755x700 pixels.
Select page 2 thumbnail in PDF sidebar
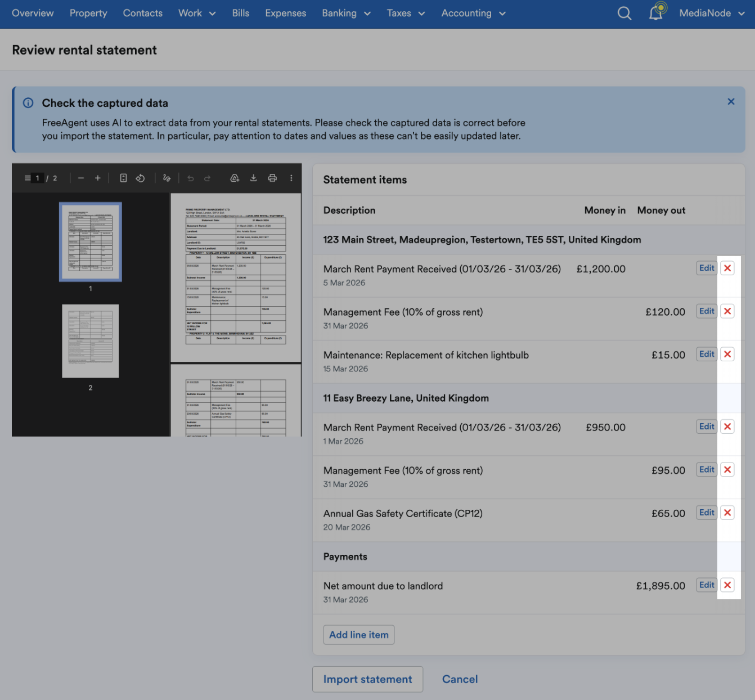click(x=91, y=341)
